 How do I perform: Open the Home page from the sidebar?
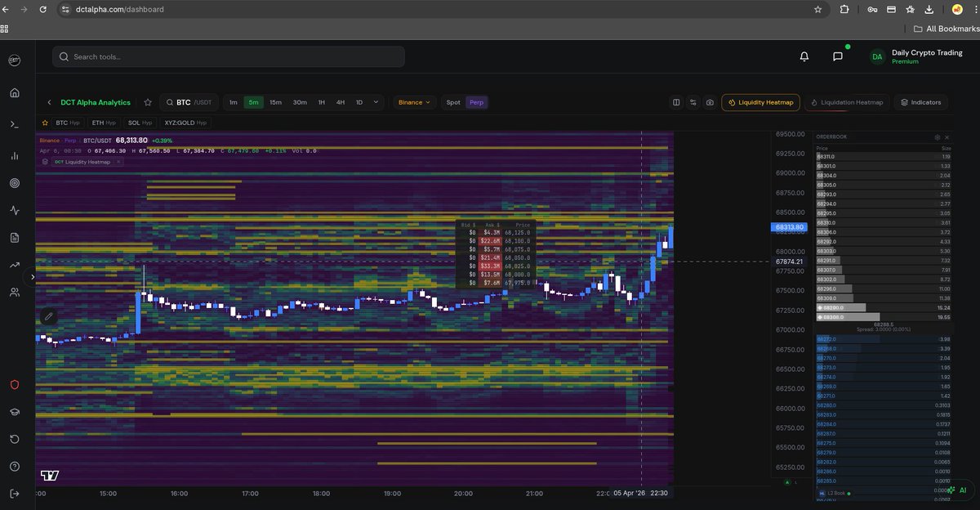(x=14, y=92)
